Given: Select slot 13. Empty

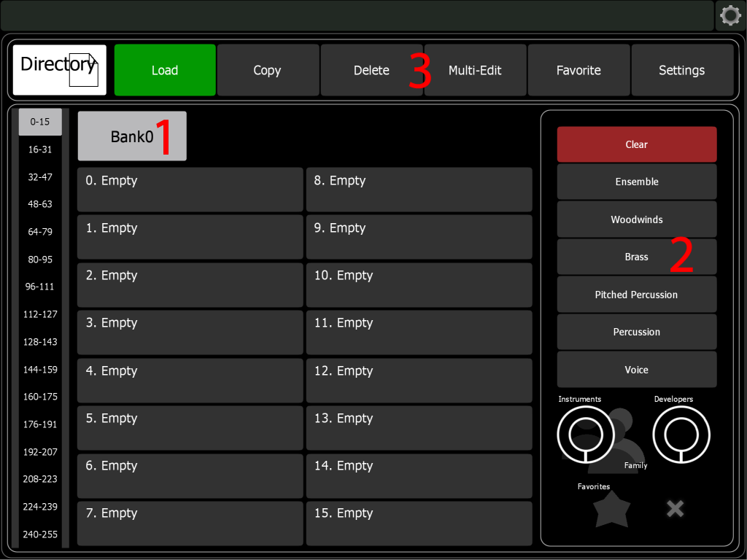Looking at the screenshot, I should (419, 428).
